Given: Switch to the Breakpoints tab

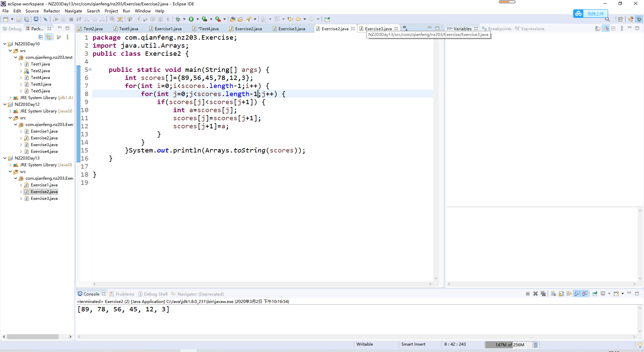Looking at the screenshot, I should 497,29.
